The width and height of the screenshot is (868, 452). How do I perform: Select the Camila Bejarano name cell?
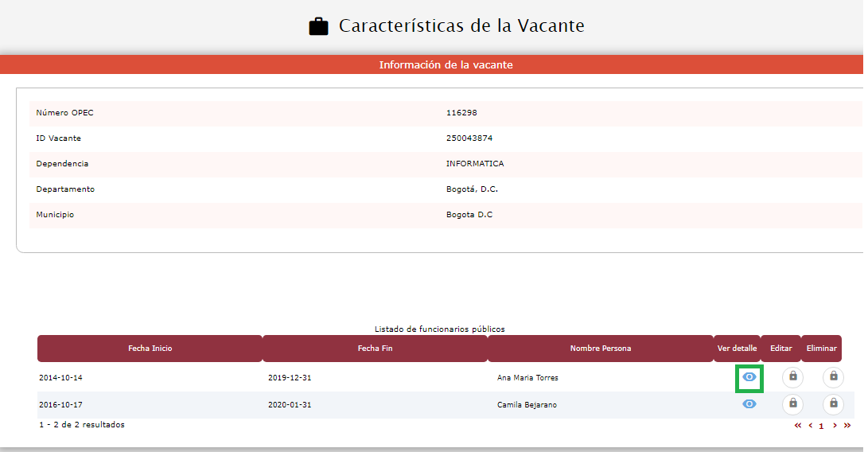(527, 405)
